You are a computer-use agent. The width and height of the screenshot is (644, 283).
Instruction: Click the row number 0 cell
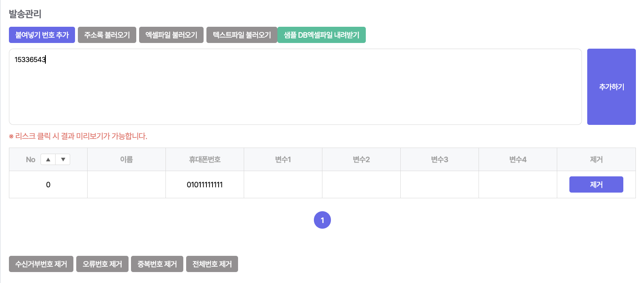click(x=48, y=185)
